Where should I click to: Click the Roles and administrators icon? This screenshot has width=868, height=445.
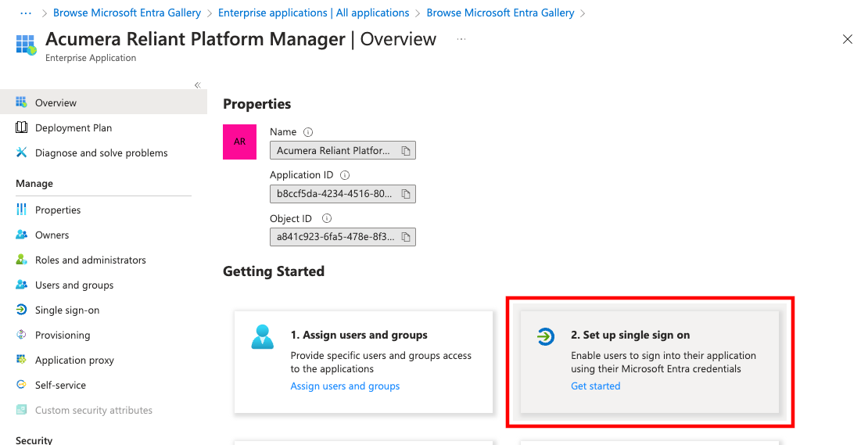tap(21, 260)
